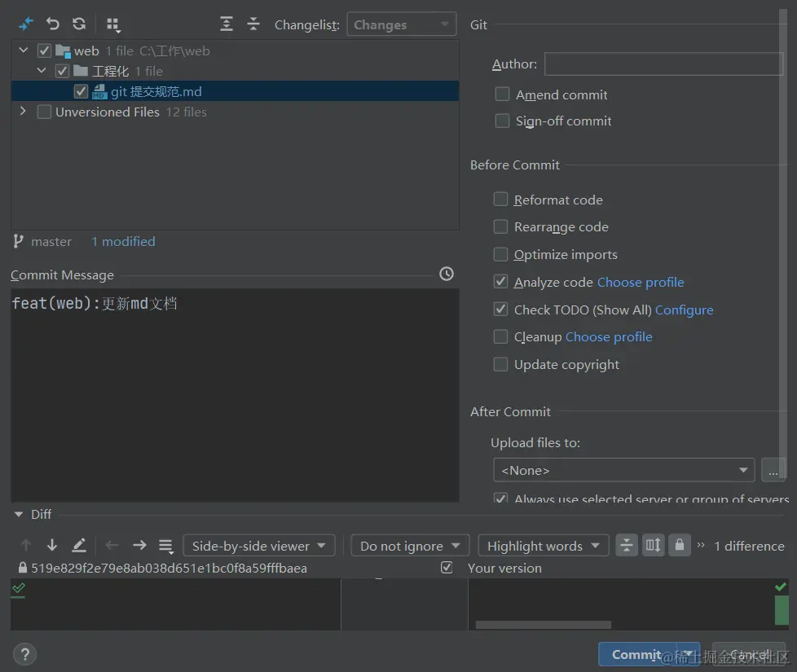
Task: Click the browse servers ellipsis button
Action: 773,470
